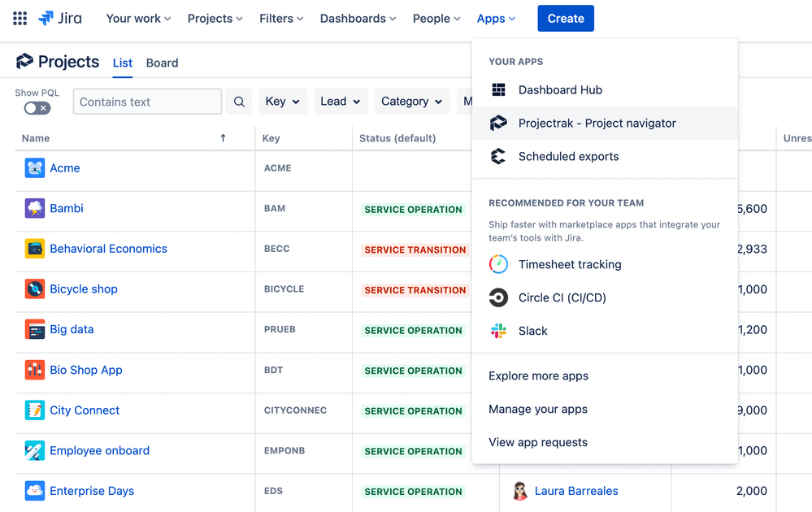The height and width of the screenshot is (512, 812).
Task: Click the PRUEB key cell
Action: (280, 330)
